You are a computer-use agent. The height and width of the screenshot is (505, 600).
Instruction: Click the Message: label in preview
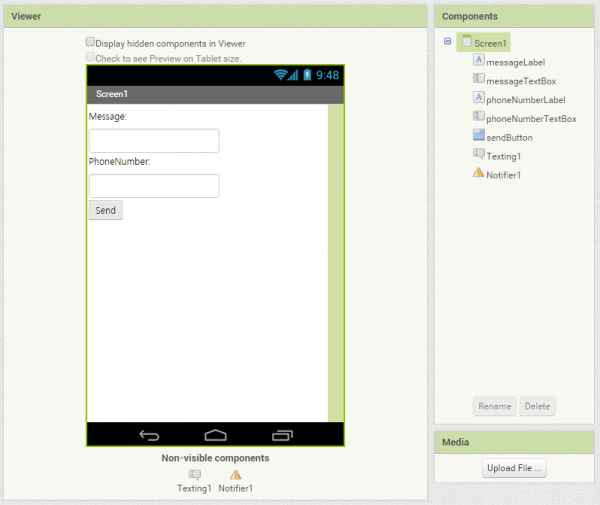point(108,116)
